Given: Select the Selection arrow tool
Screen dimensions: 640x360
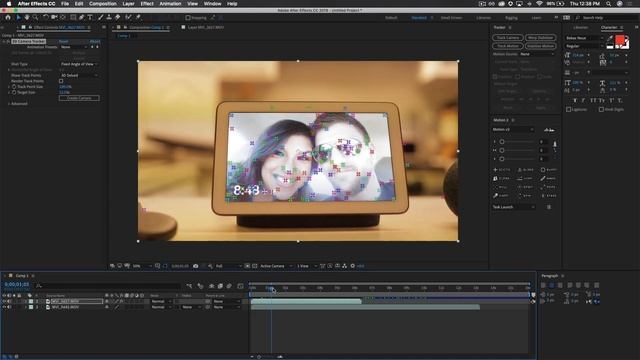Looking at the screenshot, I should (18, 18).
